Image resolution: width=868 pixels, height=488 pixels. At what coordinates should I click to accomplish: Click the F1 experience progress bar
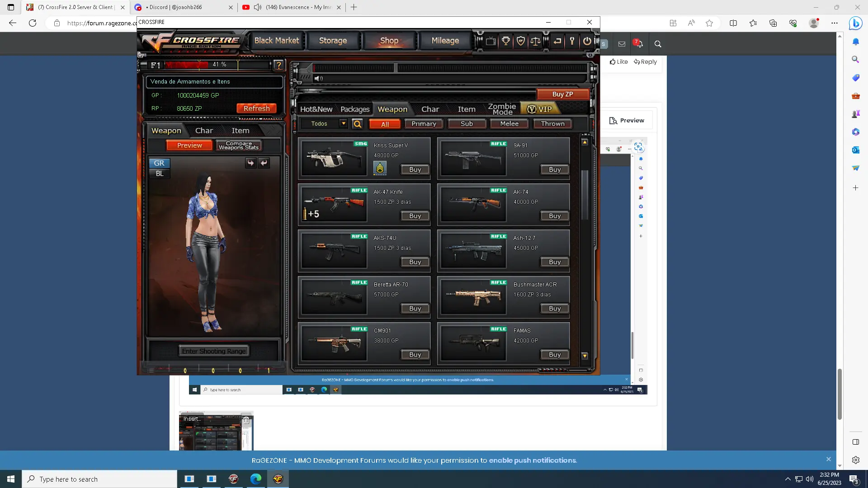(218, 65)
